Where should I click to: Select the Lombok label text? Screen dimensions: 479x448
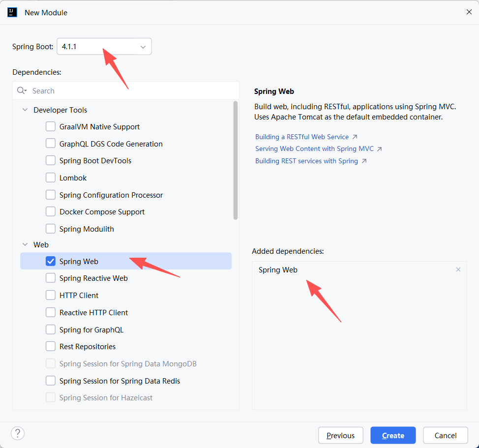[73, 178]
